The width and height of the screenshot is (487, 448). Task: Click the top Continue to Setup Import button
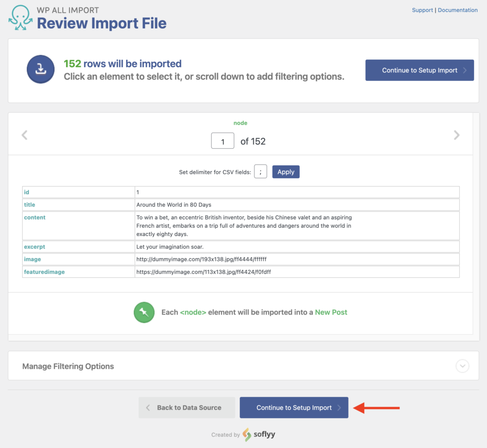click(419, 69)
